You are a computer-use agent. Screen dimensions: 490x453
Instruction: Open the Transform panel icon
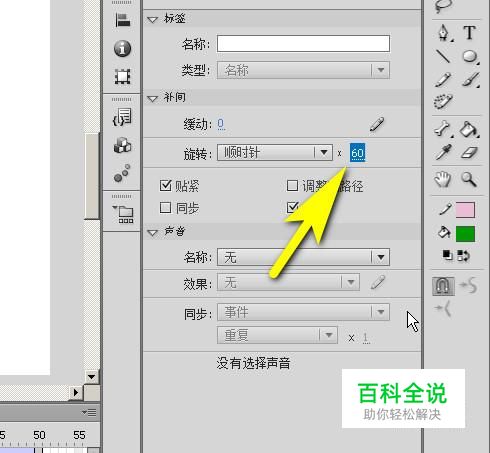122,77
